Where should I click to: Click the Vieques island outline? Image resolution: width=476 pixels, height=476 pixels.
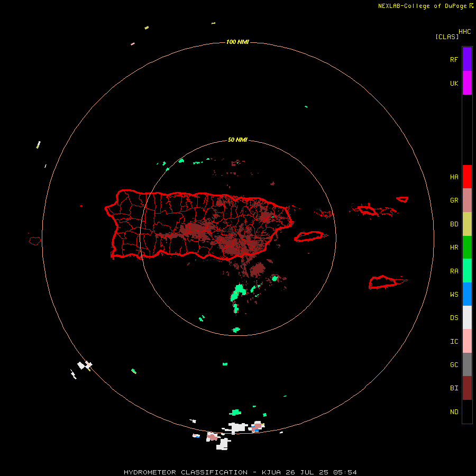pos(309,236)
